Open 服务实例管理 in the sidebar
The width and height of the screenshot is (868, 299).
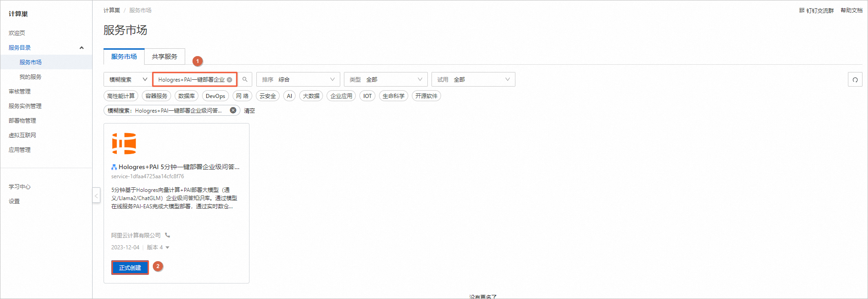[x=25, y=106]
